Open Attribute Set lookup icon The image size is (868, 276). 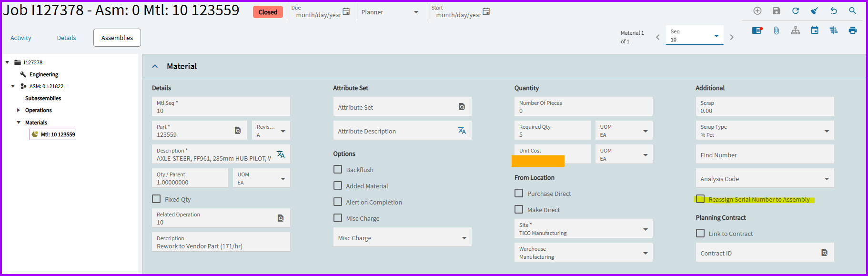tap(462, 107)
